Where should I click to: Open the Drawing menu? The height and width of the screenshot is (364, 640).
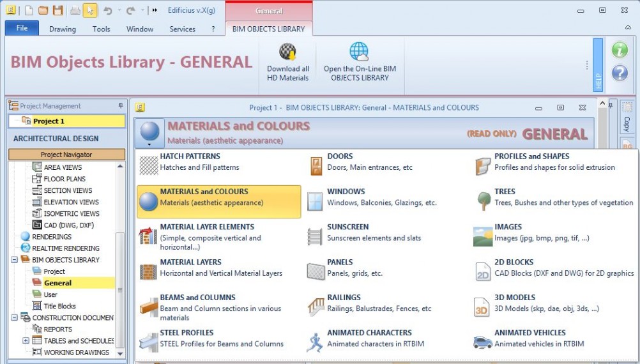[x=63, y=29]
